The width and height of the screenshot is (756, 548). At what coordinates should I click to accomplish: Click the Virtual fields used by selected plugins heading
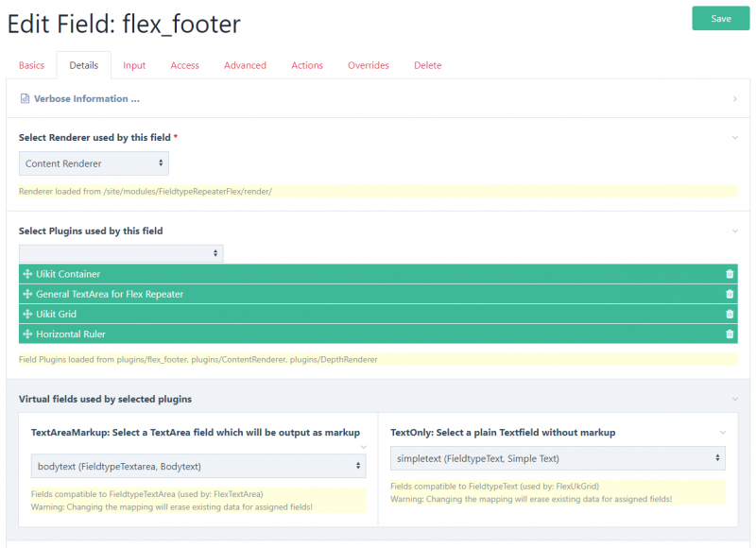pyautogui.click(x=105, y=399)
